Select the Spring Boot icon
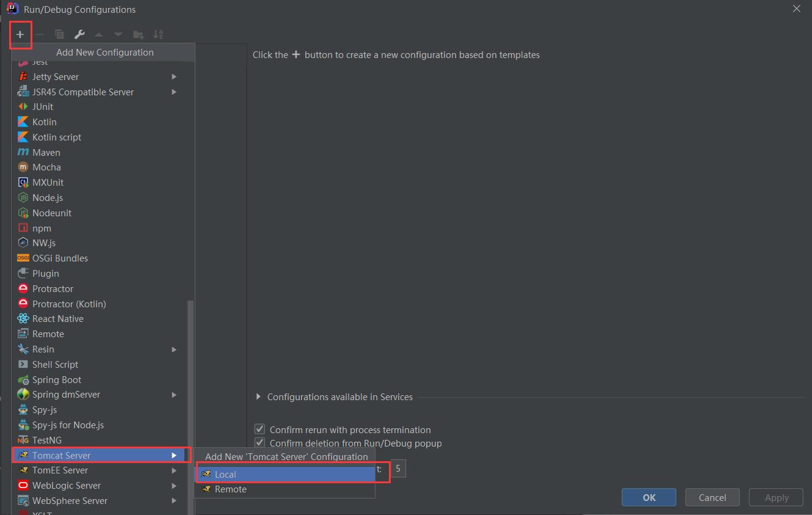This screenshot has height=515, width=812. (x=23, y=379)
